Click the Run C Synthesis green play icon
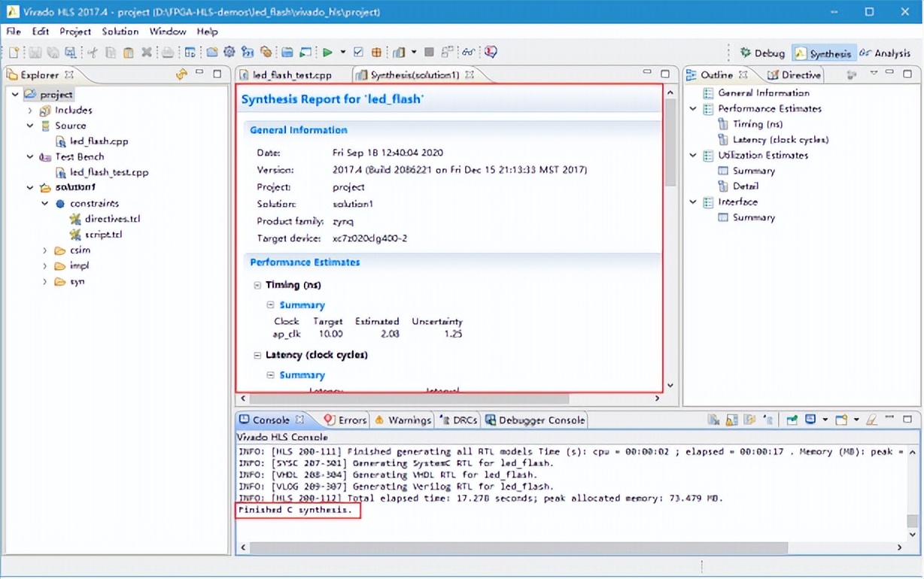This screenshot has height=579, width=924. [328, 52]
